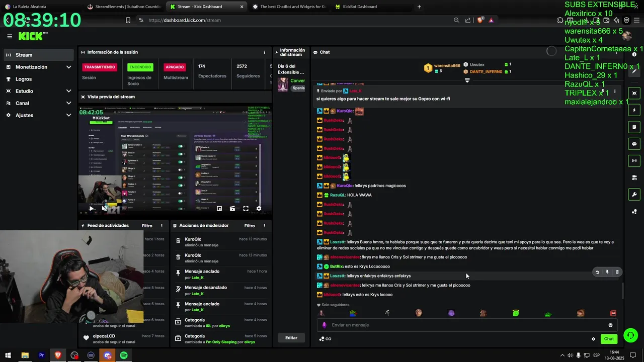The height and width of the screenshot is (362, 644).
Task: Open the green headset support bubble
Action: (630, 335)
